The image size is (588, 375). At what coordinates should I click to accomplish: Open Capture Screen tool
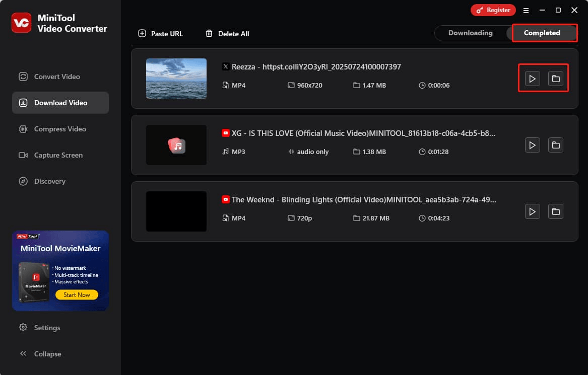60,155
